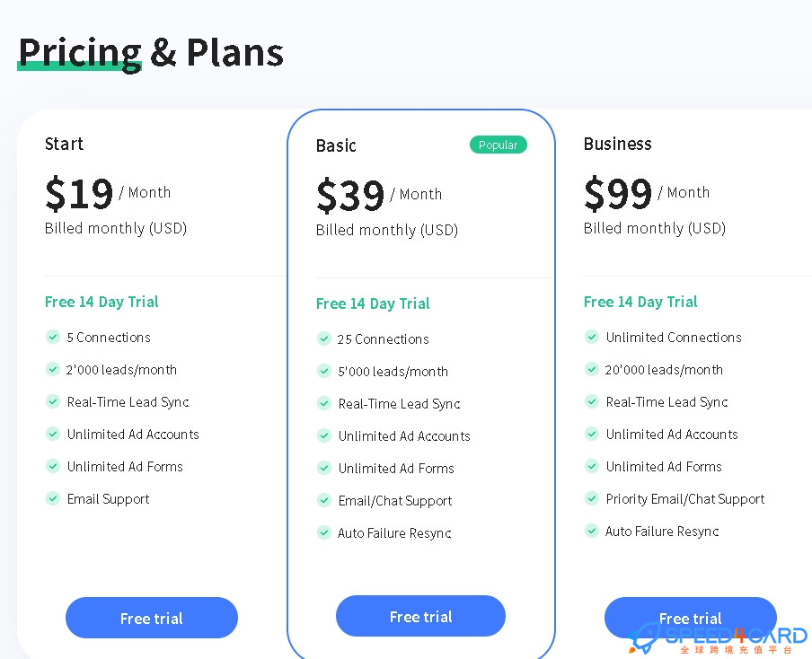Click the checkmark icon beside 5 Connections

[53, 337]
